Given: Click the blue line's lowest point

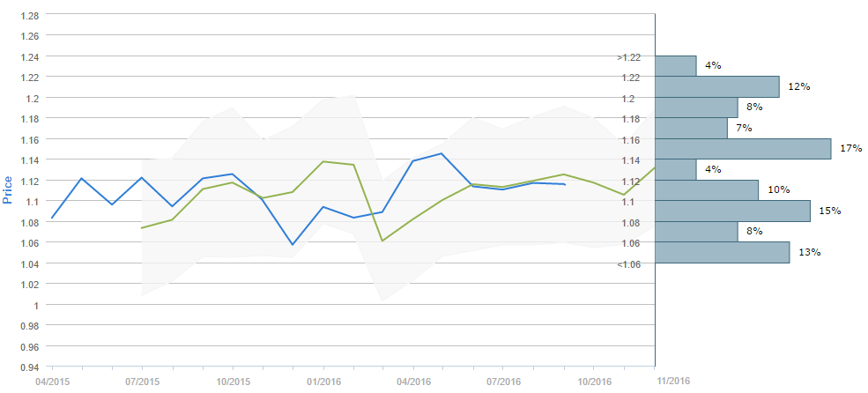Looking at the screenshot, I should (293, 244).
